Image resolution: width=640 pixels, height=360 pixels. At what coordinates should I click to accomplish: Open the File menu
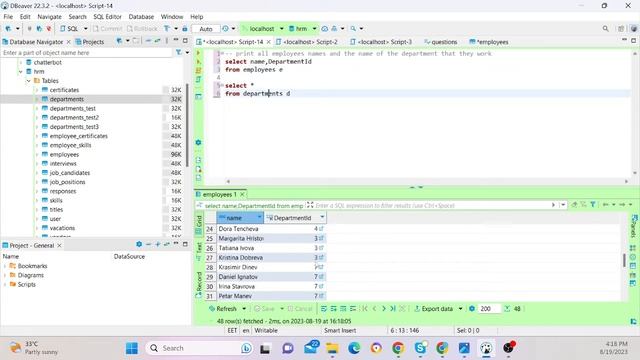[x=8, y=17]
